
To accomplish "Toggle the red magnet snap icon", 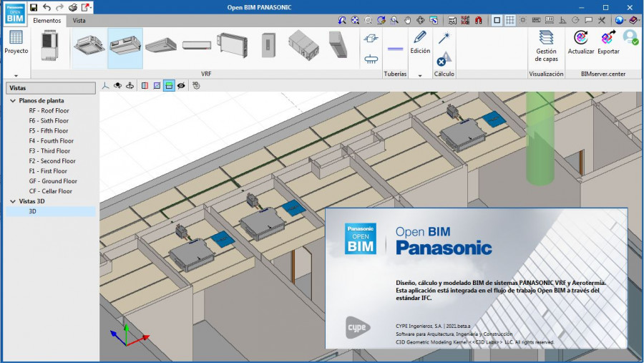I will point(478,20).
